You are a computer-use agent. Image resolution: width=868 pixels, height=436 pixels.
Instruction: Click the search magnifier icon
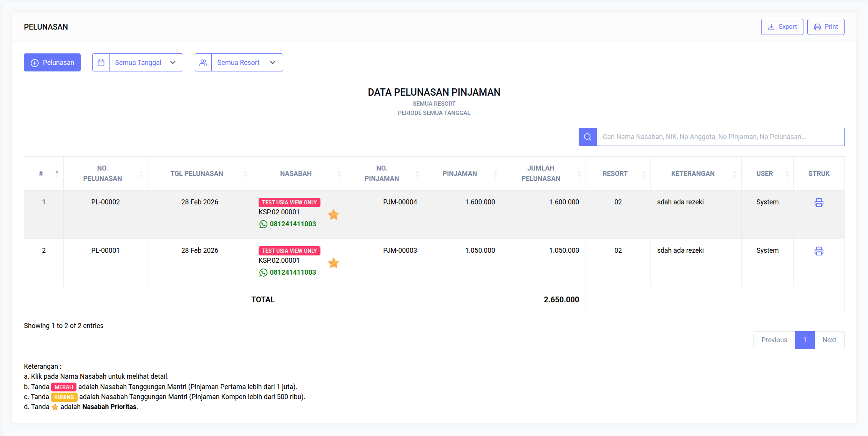(x=587, y=137)
